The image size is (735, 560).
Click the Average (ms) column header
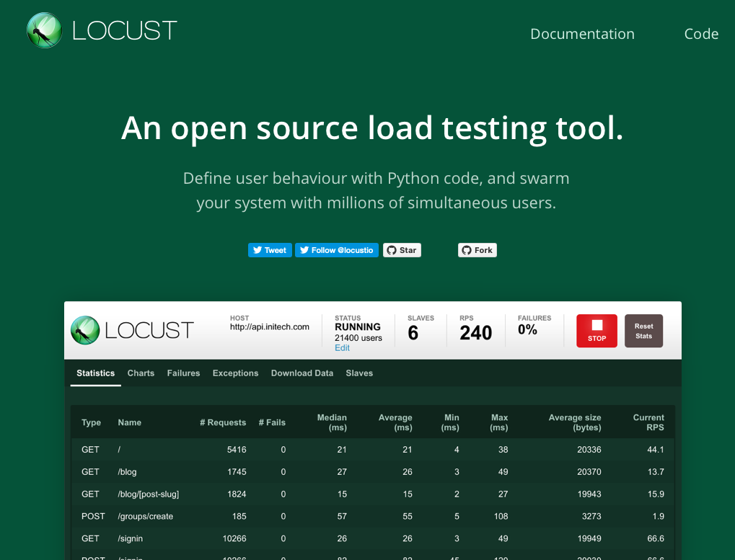point(395,422)
